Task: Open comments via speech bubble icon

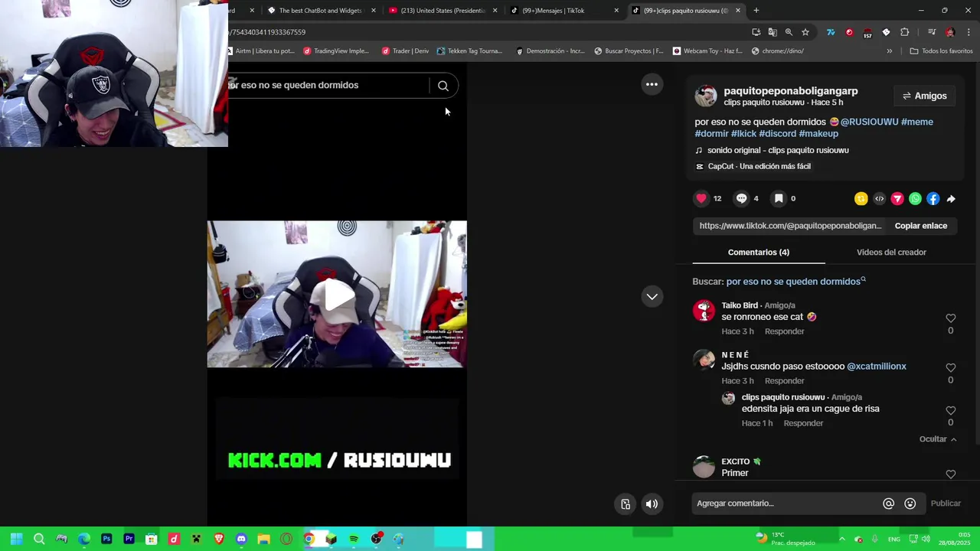Action: 741,198
